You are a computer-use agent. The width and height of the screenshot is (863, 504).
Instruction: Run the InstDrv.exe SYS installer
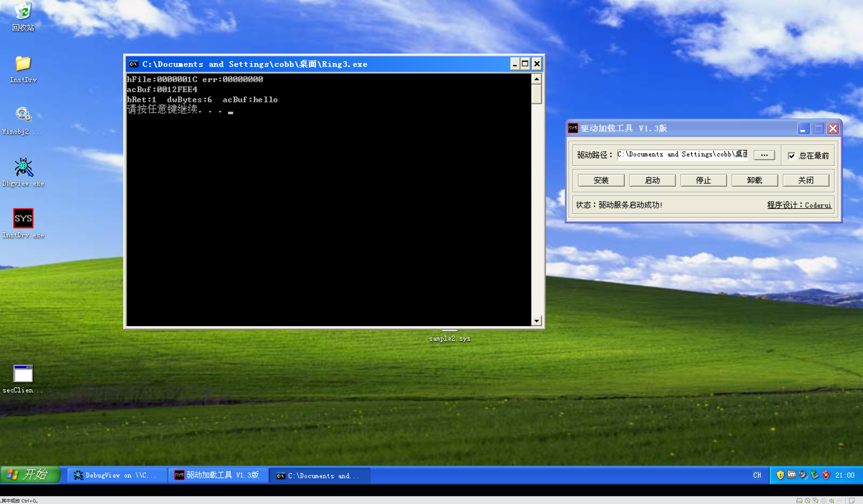[23, 219]
